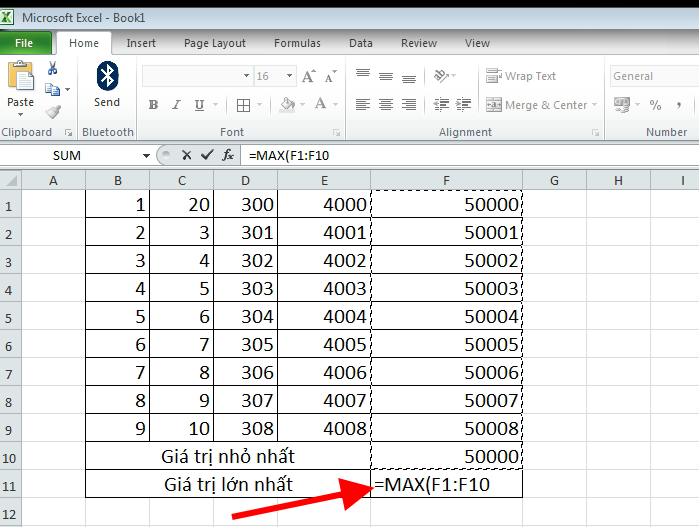
Task: Click the Select All corner button
Action: 11,181
